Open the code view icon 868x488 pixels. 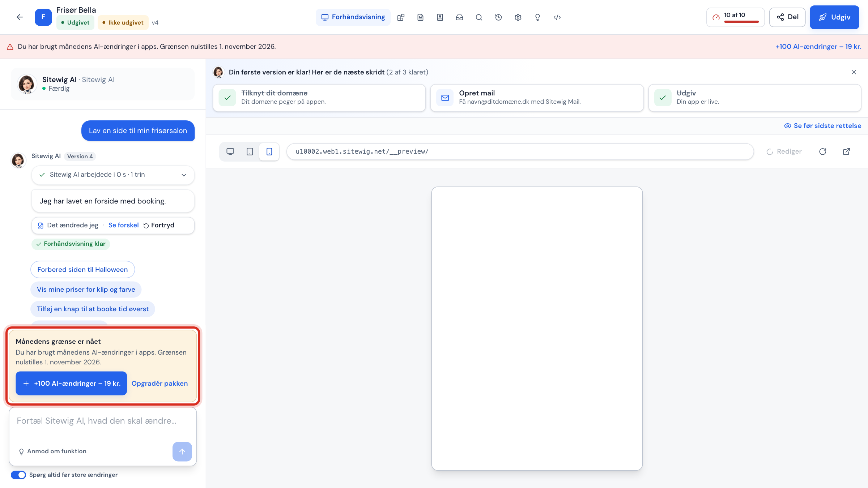point(557,17)
